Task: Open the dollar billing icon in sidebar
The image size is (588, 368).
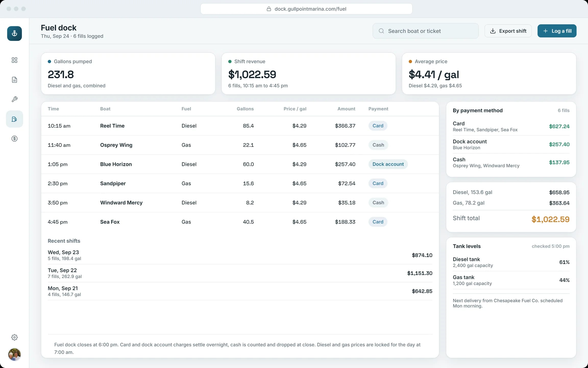Action: tap(15, 139)
